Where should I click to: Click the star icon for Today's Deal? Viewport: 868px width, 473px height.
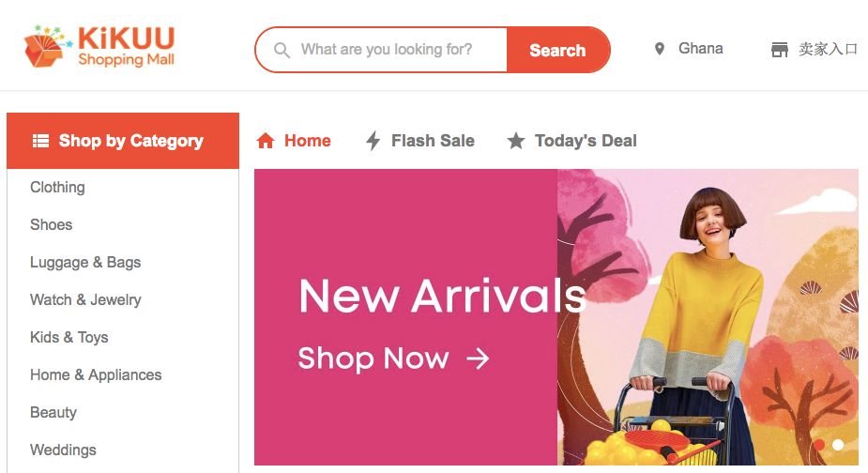516,141
